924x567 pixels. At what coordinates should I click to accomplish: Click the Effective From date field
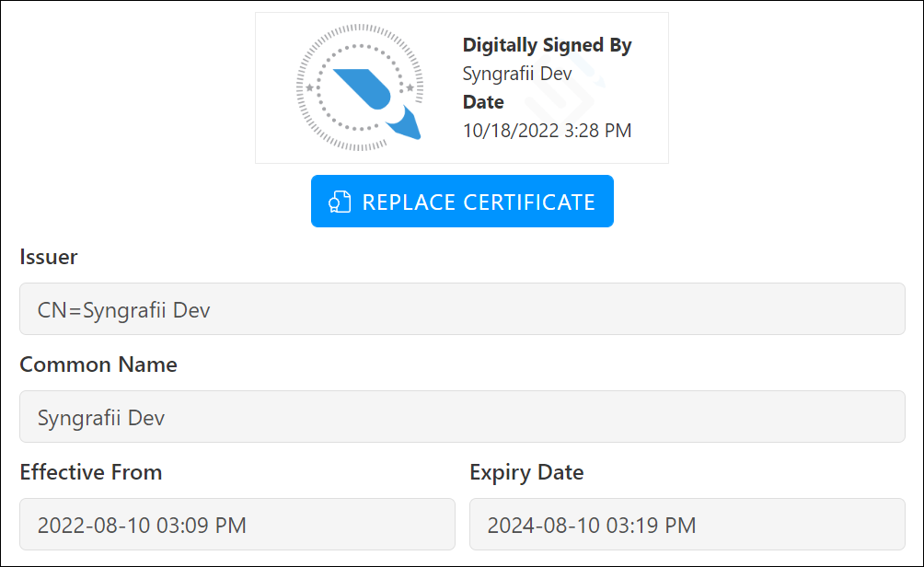pyautogui.click(x=237, y=524)
